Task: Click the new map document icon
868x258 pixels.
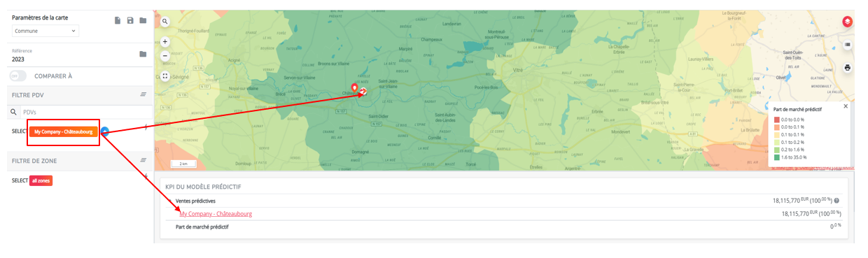Action: 118,20
